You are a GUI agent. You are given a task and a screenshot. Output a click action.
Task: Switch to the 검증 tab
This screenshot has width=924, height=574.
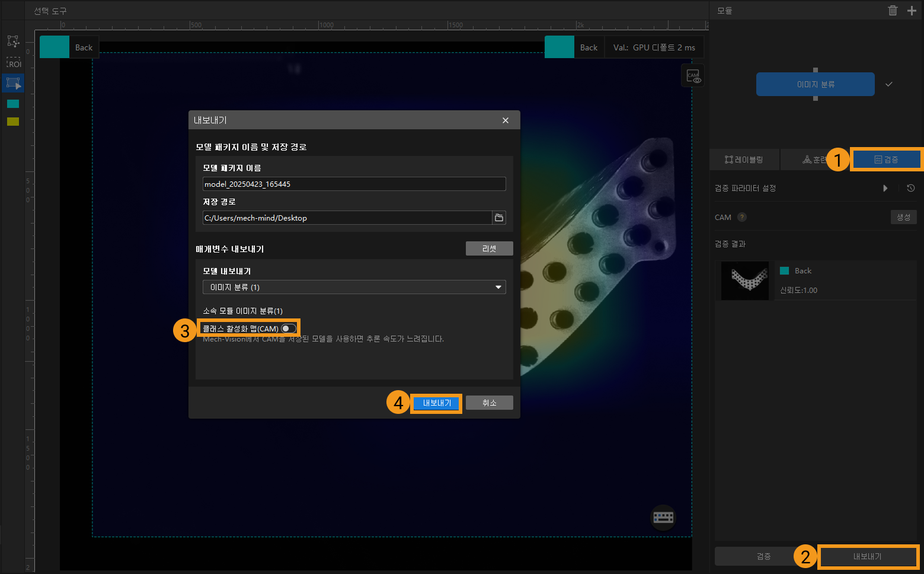[886, 160]
